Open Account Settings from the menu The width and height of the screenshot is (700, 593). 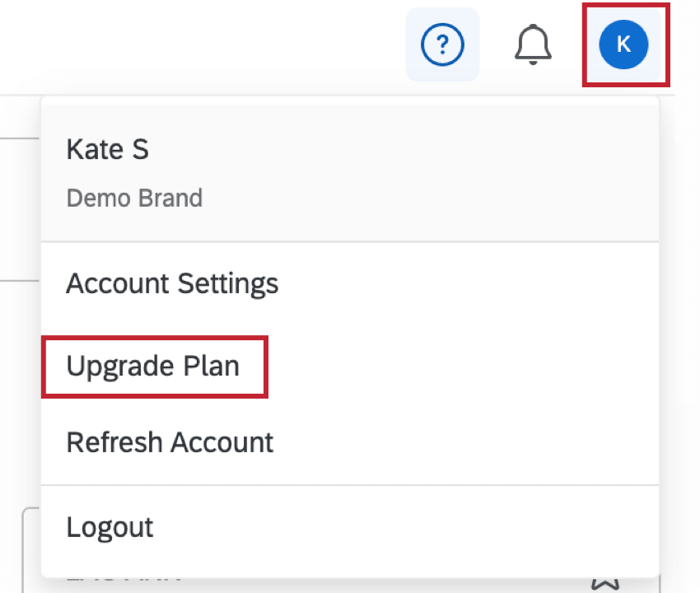pos(172,284)
